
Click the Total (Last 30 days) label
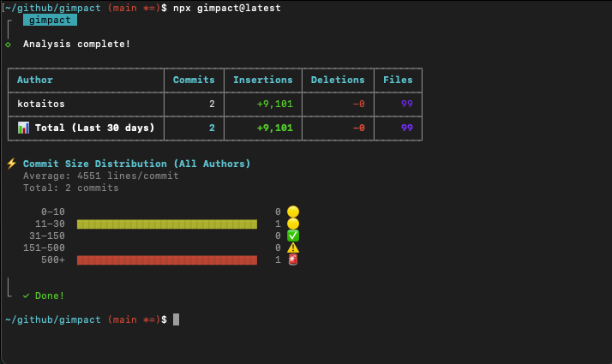point(95,128)
